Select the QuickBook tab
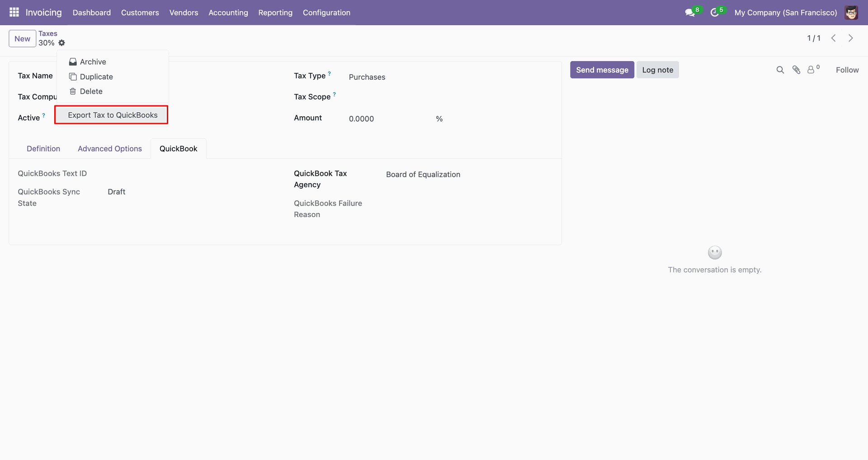 click(179, 149)
